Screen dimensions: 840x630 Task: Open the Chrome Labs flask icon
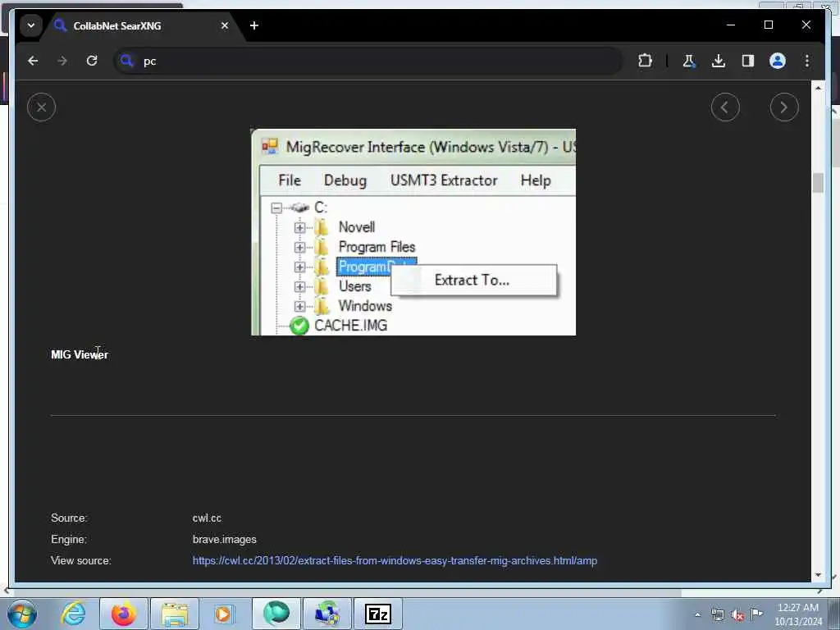pyautogui.click(x=689, y=61)
